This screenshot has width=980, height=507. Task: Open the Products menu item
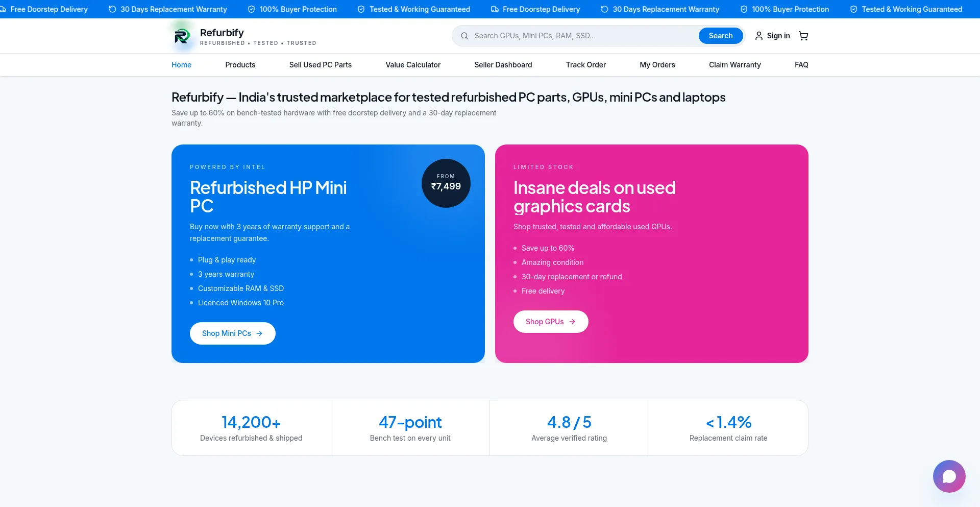[x=240, y=65]
